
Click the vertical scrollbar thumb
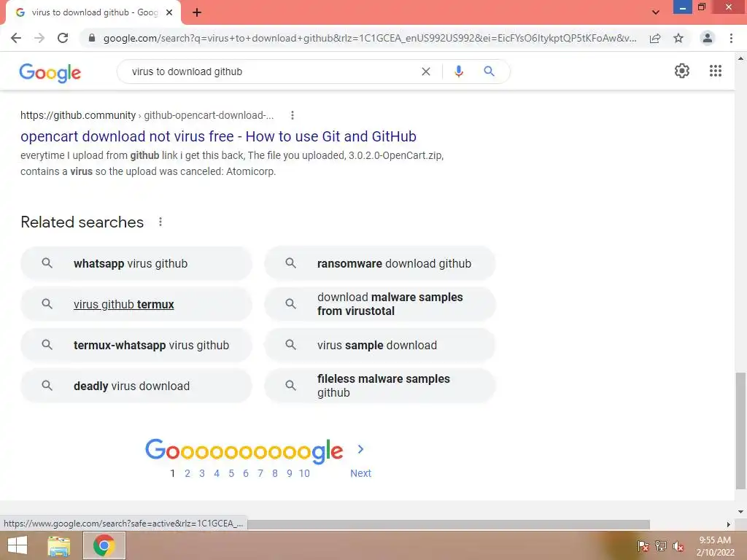point(740,431)
